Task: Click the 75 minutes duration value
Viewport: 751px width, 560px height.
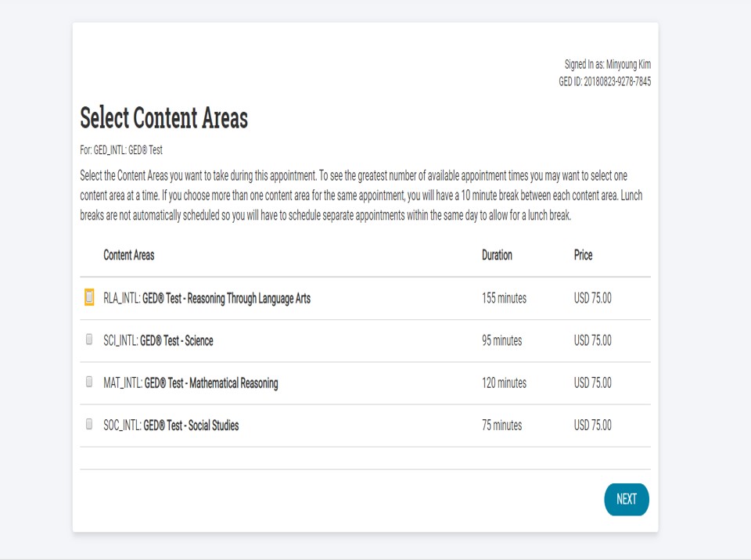Action: coord(501,425)
